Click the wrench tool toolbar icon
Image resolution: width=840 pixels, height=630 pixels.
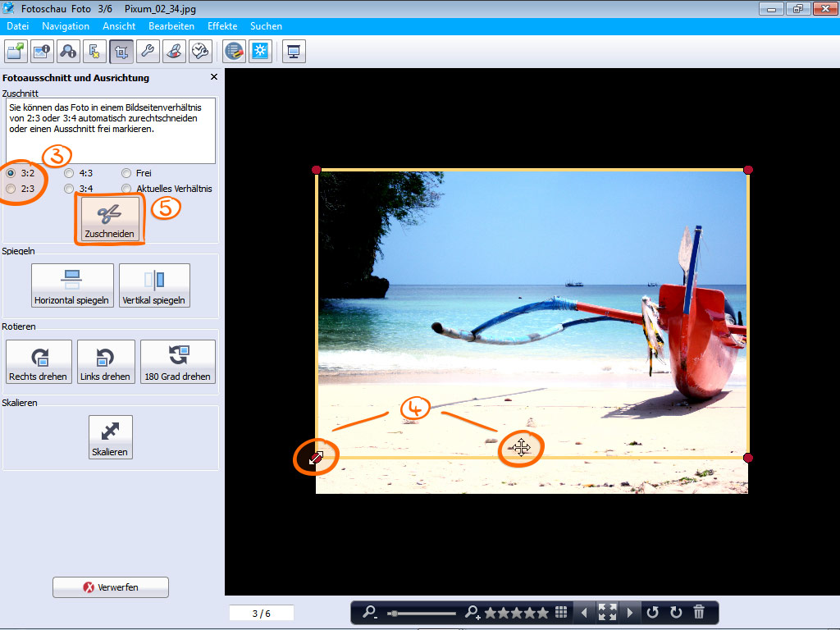point(148,52)
